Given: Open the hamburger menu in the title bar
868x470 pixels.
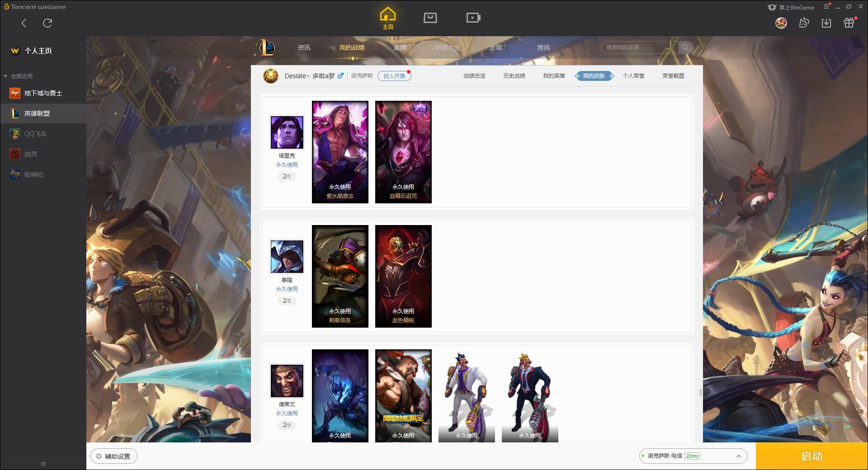Looking at the screenshot, I should (826, 6).
